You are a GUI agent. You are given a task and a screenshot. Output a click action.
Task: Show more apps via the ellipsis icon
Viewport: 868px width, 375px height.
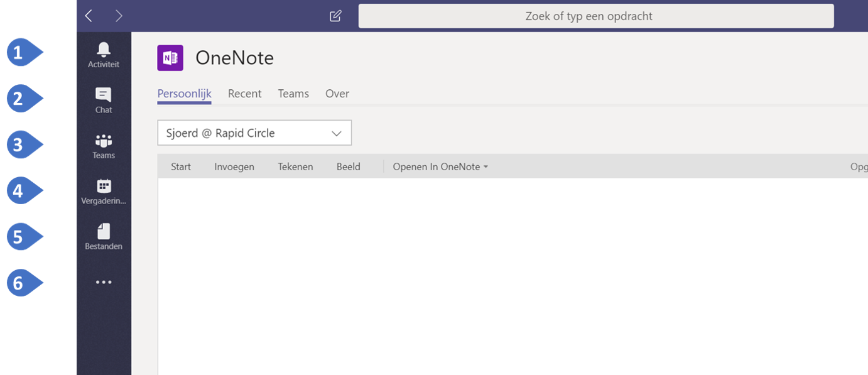(104, 282)
